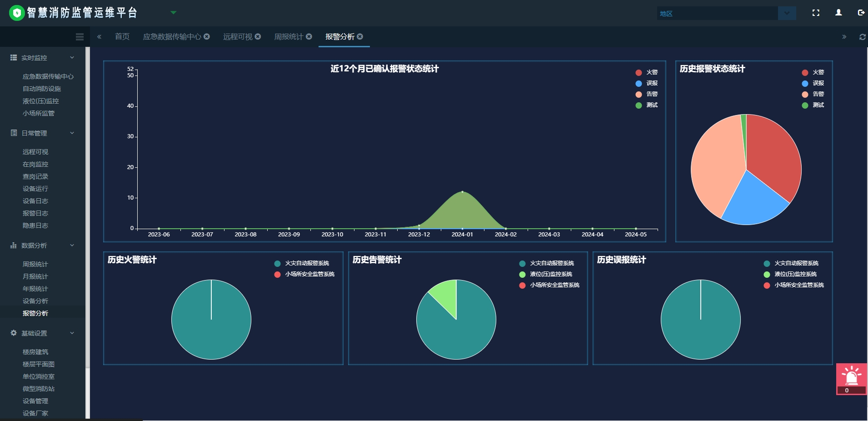Collapse the 基础设置 menu group
This screenshot has height=421, width=868.
pyautogui.click(x=72, y=333)
